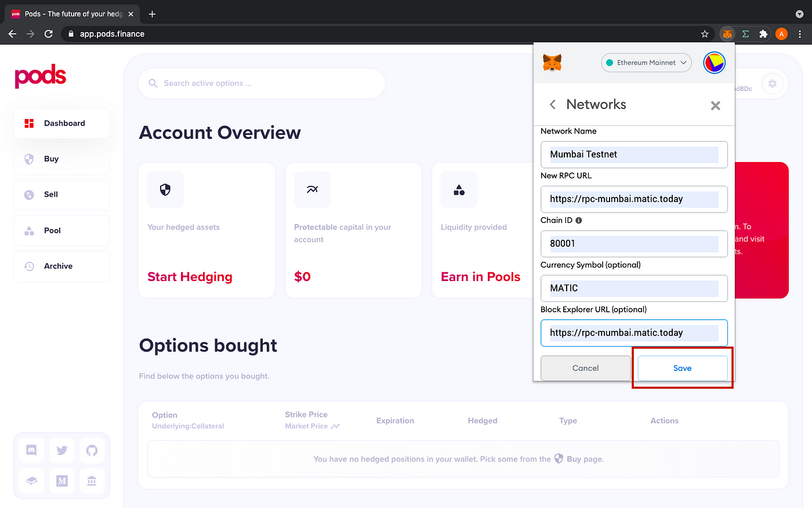Expand the Ethereum Mainnet network dropdown
Viewport: 812px width, 508px height.
[646, 63]
